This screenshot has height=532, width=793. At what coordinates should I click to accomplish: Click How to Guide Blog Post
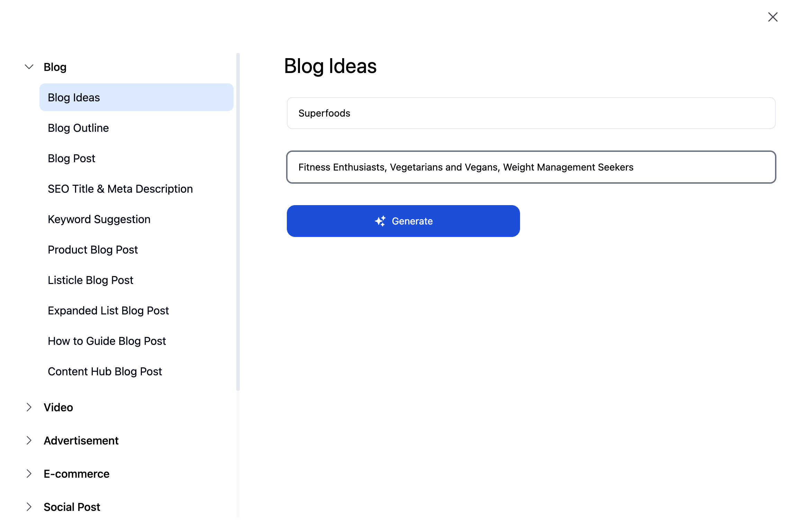point(107,341)
